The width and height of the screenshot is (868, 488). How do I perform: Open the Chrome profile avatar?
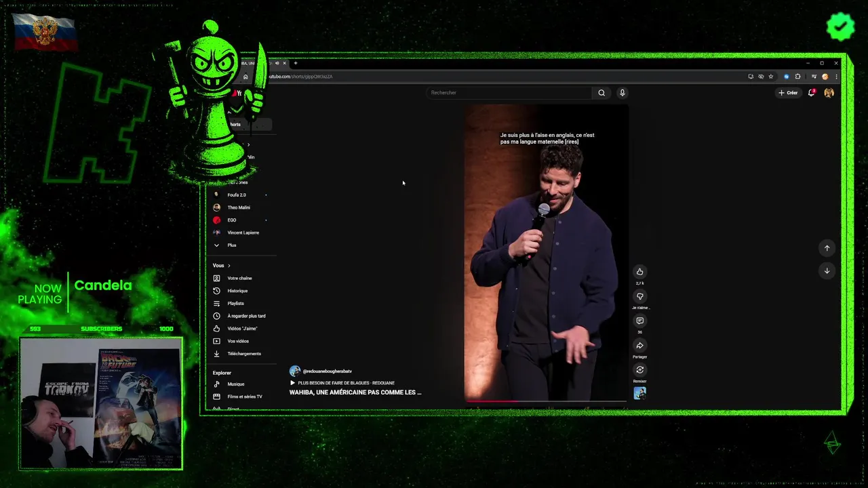825,77
